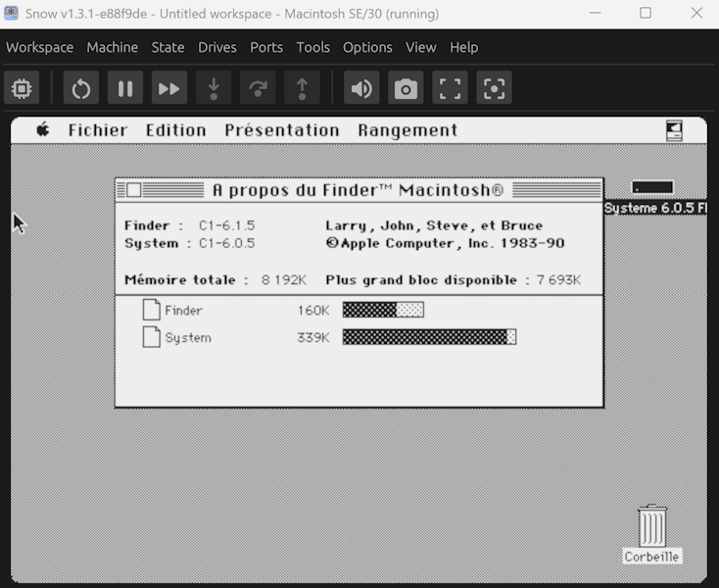The height and width of the screenshot is (588, 719).
Task: Click the Apple Computer, Inc. 1983-90 copyright
Action: (445, 244)
